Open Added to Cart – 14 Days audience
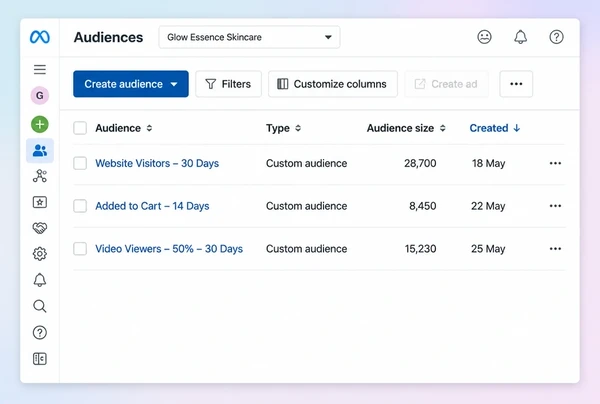This screenshot has width=600, height=404. click(x=152, y=206)
